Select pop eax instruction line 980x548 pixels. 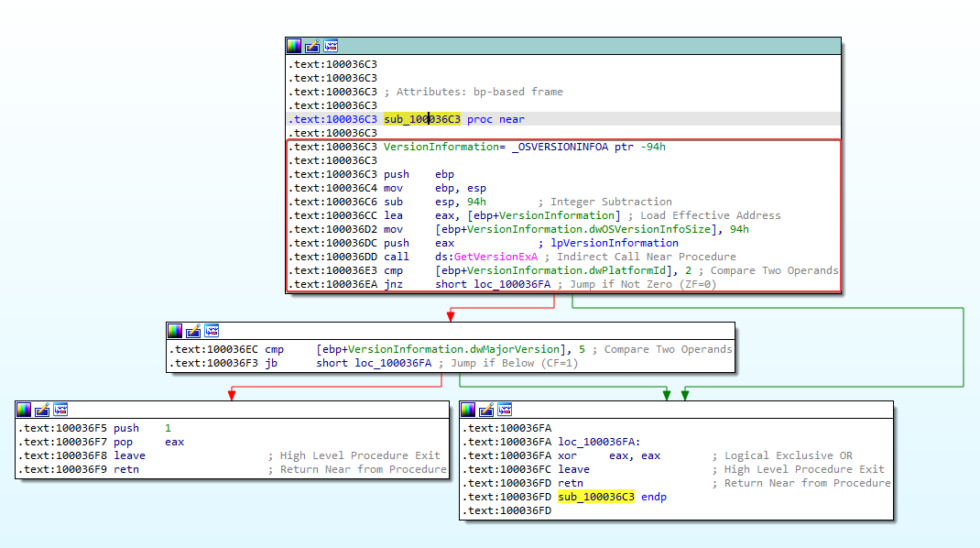click(148, 442)
